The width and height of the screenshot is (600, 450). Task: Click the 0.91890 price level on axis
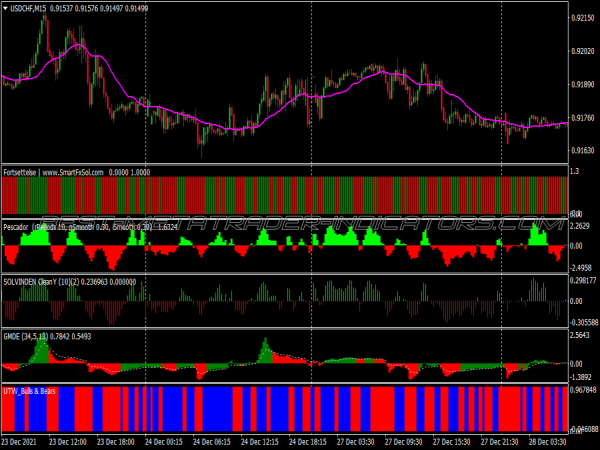pos(583,84)
